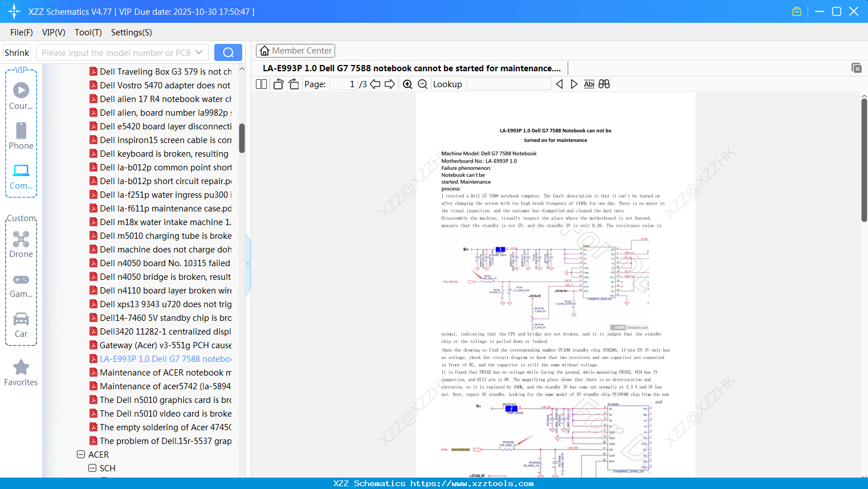868x489 pixels.
Task: Open 'Dell xps13 9343 u720' document
Action: tap(161, 304)
